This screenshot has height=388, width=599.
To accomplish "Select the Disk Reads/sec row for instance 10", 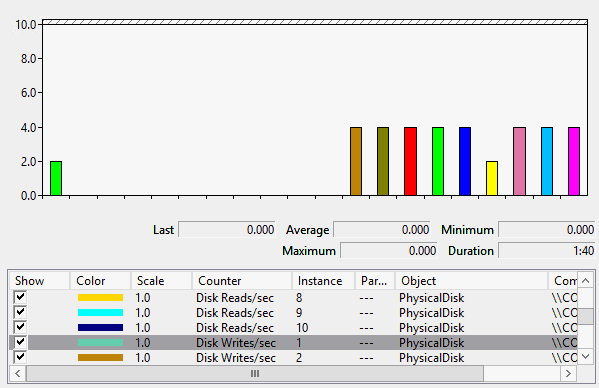I will click(293, 327).
